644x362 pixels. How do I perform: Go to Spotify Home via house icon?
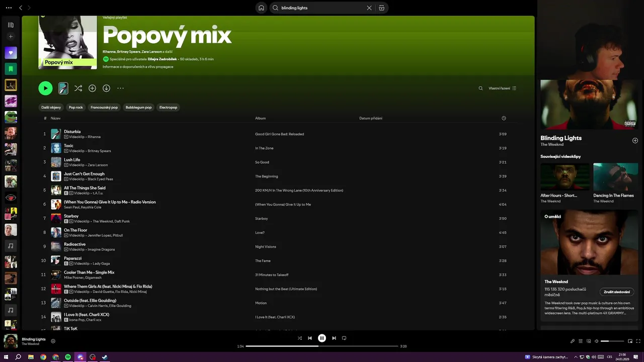pyautogui.click(x=261, y=8)
